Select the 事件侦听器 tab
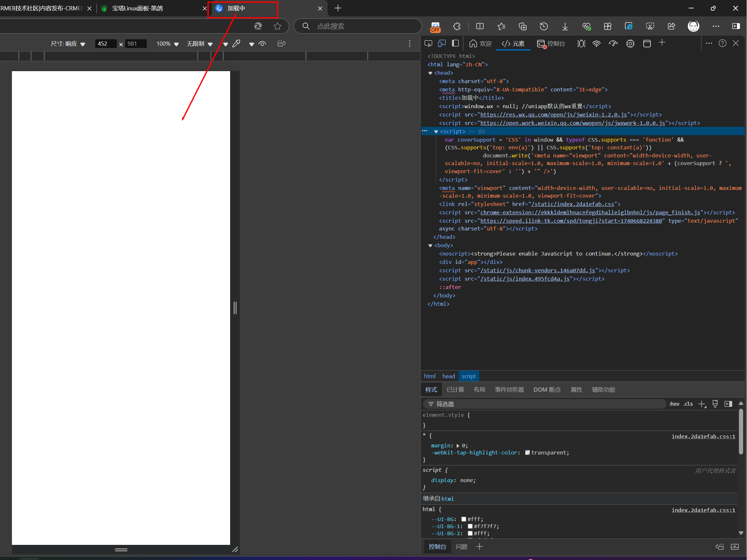Viewport: 747px width, 560px height. (x=509, y=390)
